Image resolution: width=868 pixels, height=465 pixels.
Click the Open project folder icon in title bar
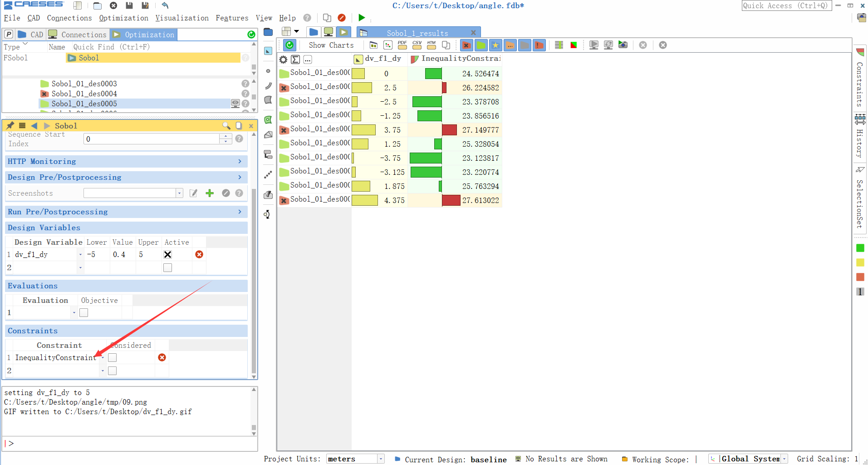click(97, 5)
